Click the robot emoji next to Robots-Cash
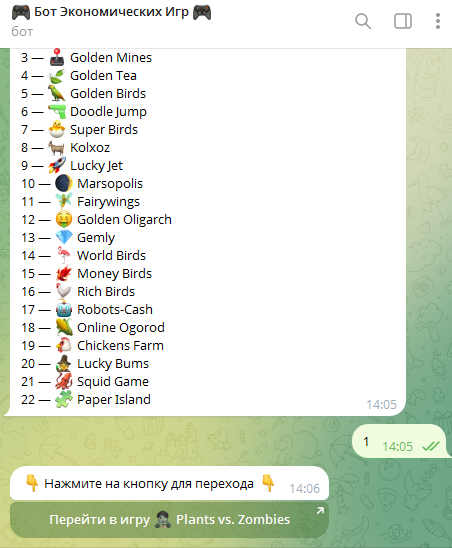The height and width of the screenshot is (548, 452). pos(64,310)
